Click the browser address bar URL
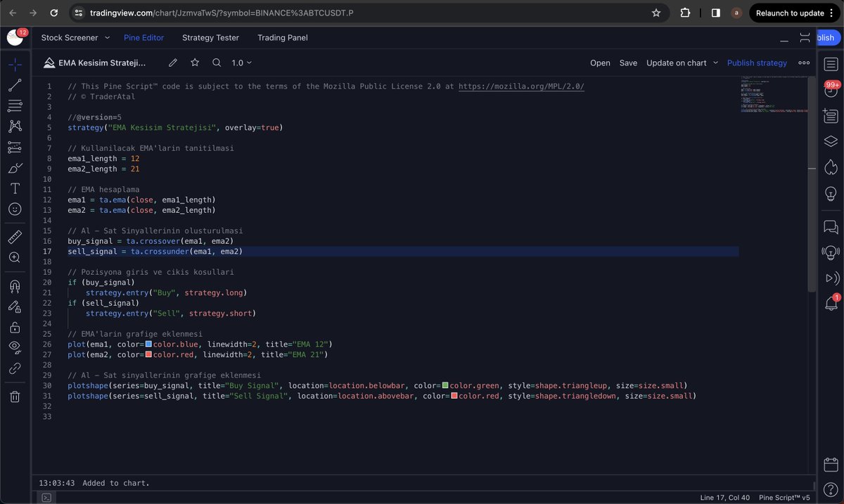844x504 pixels. [222, 13]
